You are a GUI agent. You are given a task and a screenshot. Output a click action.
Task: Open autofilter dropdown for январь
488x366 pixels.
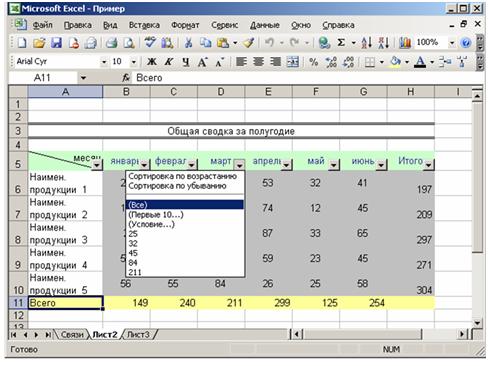144,164
